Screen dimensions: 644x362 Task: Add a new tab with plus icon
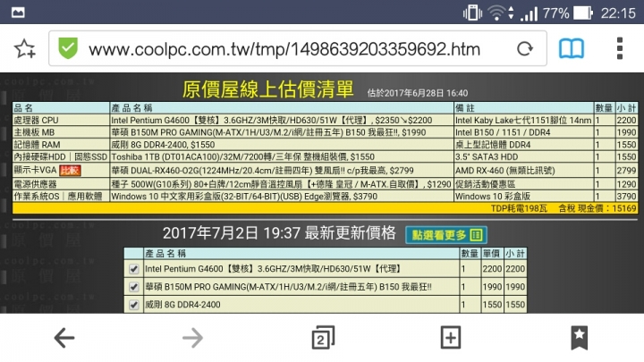[x=451, y=338]
